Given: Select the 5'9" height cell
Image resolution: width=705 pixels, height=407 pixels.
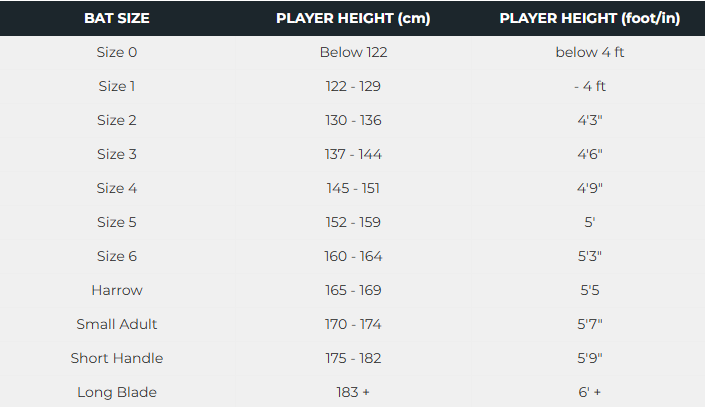Looking at the screenshot, I should point(590,358).
